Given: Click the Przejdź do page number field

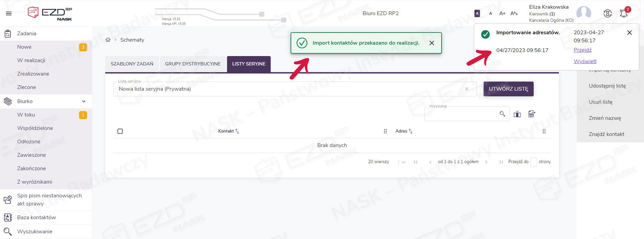Looking at the screenshot, I should [533, 162].
